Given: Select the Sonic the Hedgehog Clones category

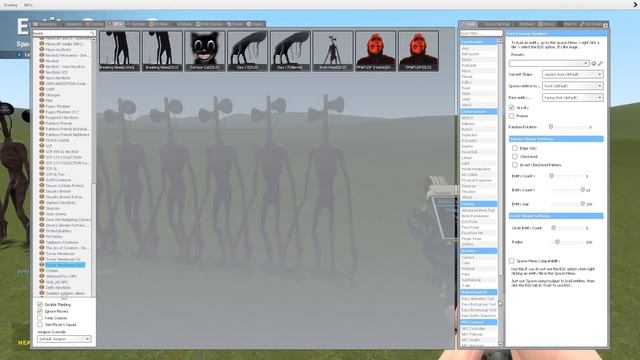Looking at the screenshot, I should click(x=68, y=219).
